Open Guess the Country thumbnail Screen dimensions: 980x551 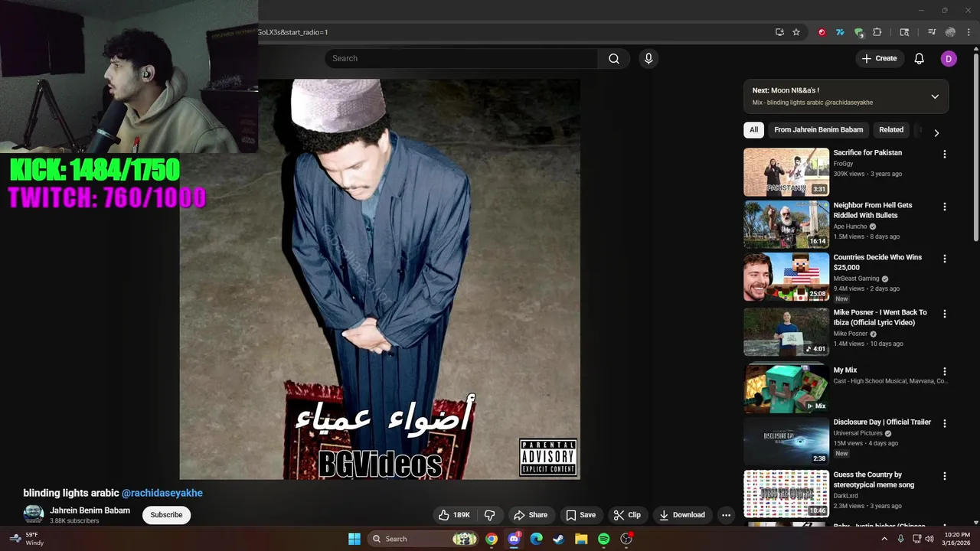click(786, 494)
